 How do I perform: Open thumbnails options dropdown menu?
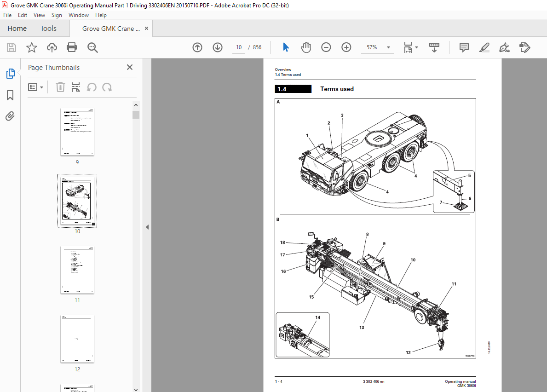coord(35,87)
